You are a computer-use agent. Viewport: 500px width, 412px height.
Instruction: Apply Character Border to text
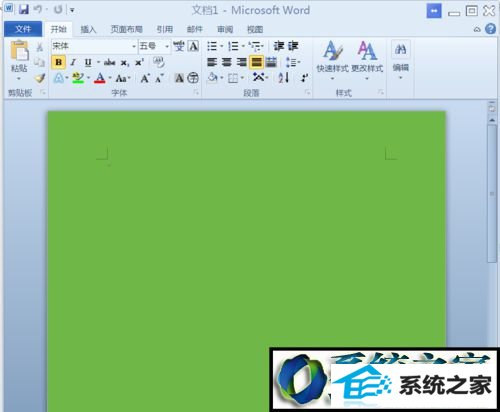pyautogui.click(x=194, y=46)
